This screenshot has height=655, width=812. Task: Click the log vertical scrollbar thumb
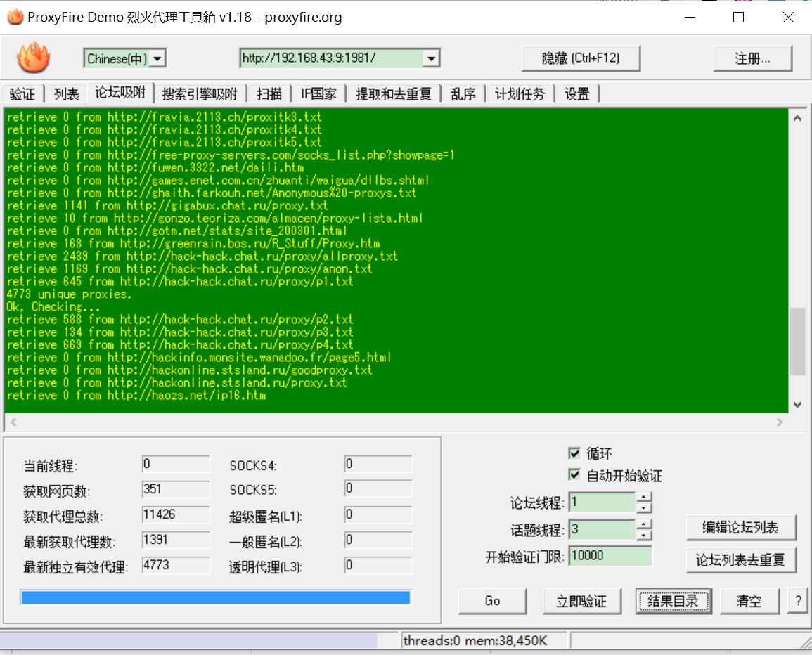tap(797, 342)
